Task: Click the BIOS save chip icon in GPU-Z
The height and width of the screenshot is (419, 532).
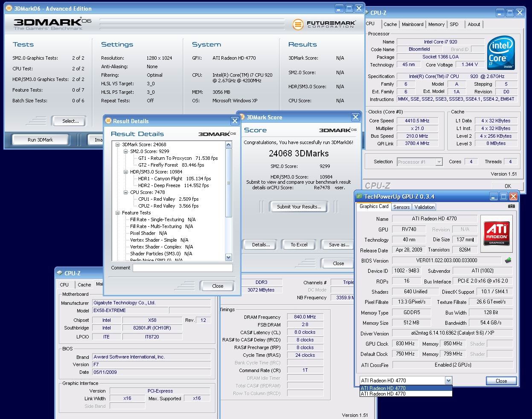Action: click(508, 260)
